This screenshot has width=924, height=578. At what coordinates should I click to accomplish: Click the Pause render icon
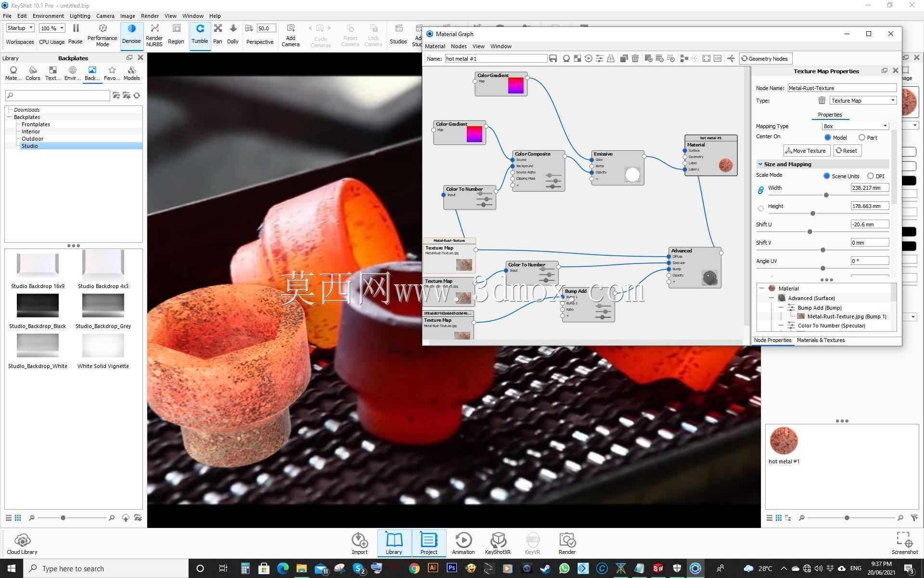76,29
